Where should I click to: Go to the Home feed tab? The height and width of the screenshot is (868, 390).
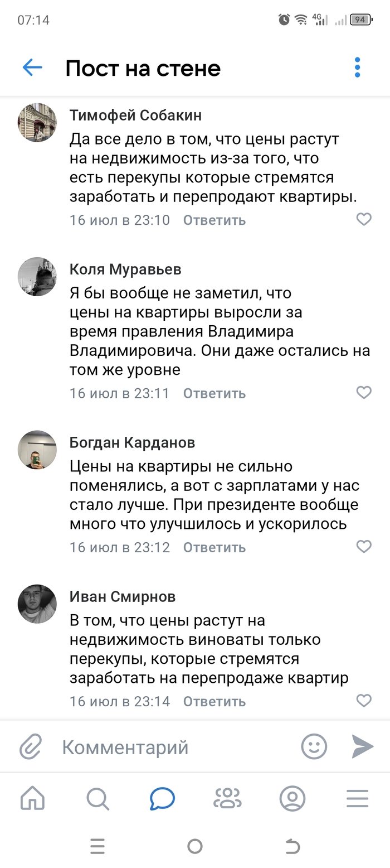pyautogui.click(x=32, y=799)
